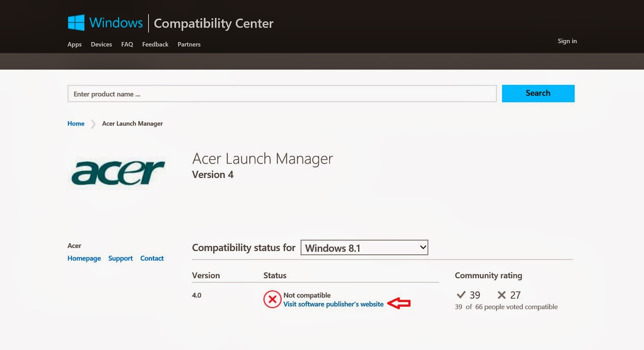Click the Version 4 subtitle
Viewport: 644px width, 350px height.
tap(213, 175)
